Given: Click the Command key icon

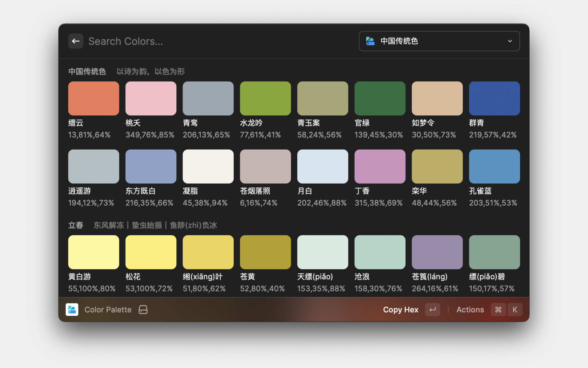Looking at the screenshot, I should [x=498, y=310].
